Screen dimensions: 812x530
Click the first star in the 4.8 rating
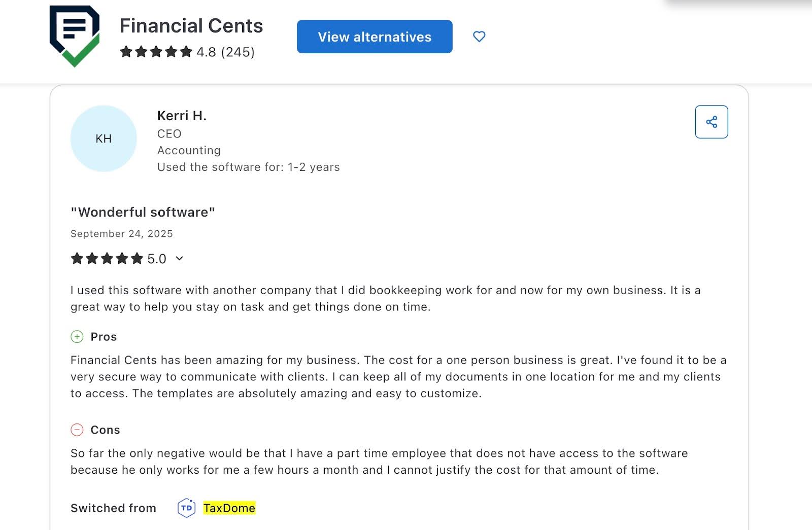[125, 51]
